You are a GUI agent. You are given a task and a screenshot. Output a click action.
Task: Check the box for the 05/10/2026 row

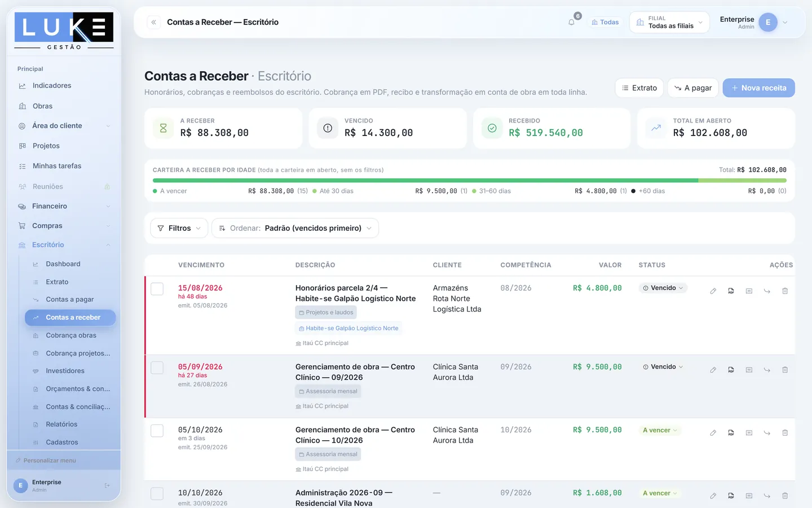click(157, 431)
